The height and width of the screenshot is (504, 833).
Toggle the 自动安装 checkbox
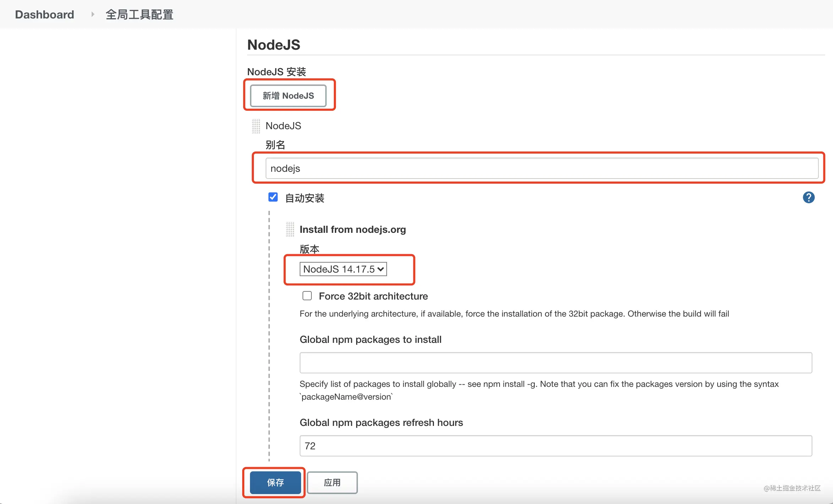tap(273, 197)
